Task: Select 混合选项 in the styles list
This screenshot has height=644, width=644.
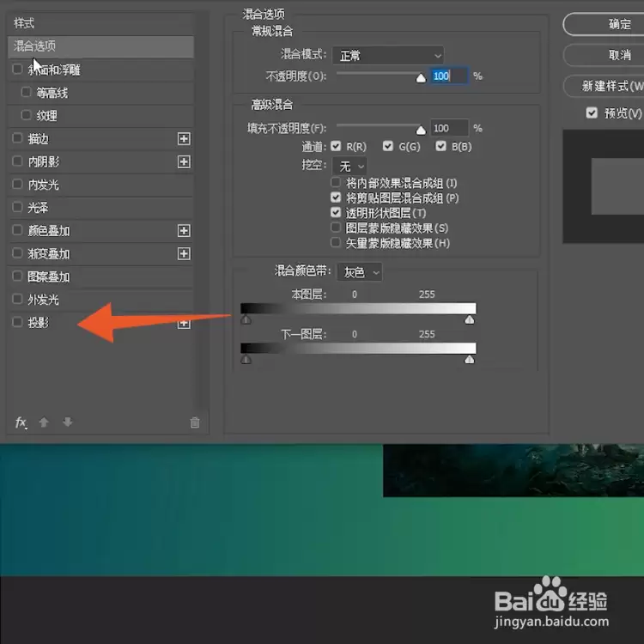Action: (x=100, y=46)
